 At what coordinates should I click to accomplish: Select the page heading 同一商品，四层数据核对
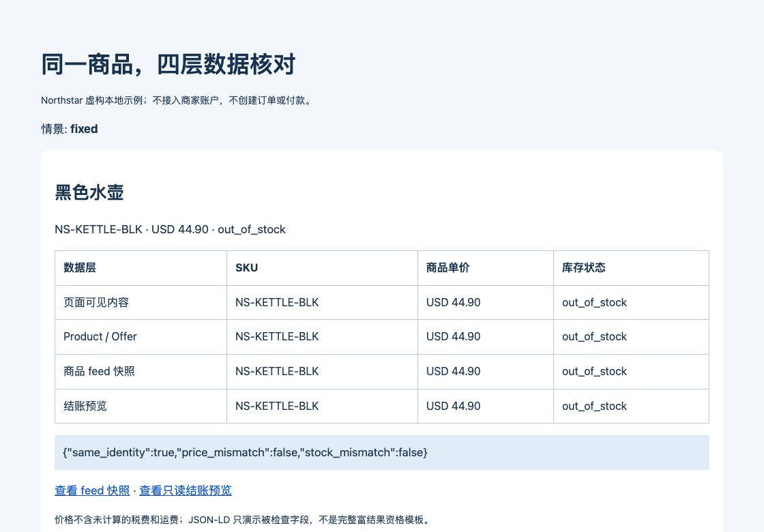168,64
